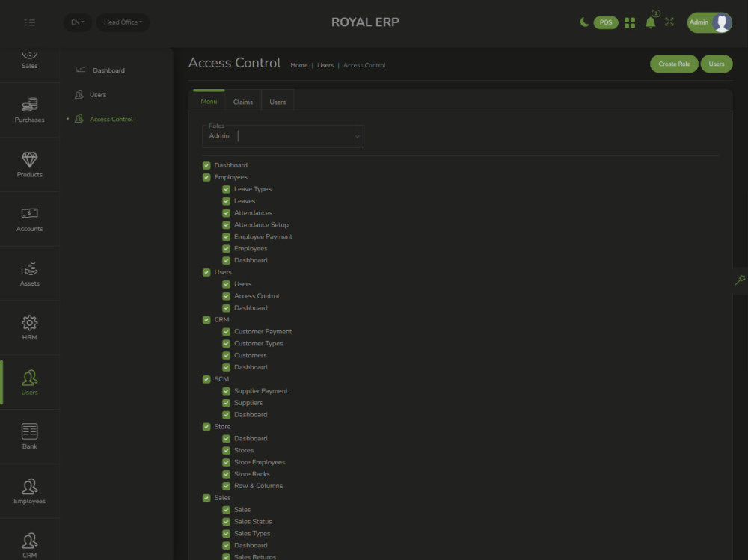The width and height of the screenshot is (748, 560).
Task: Open Dashboard in the Users submenu
Action: point(108,70)
